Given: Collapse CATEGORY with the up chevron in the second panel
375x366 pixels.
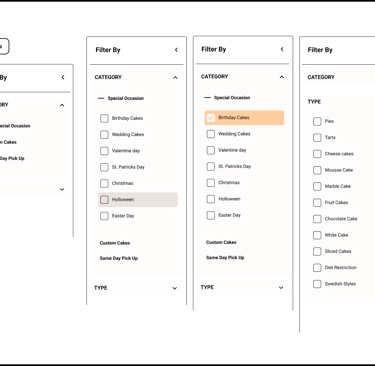Looking at the screenshot, I should coord(175,78).
